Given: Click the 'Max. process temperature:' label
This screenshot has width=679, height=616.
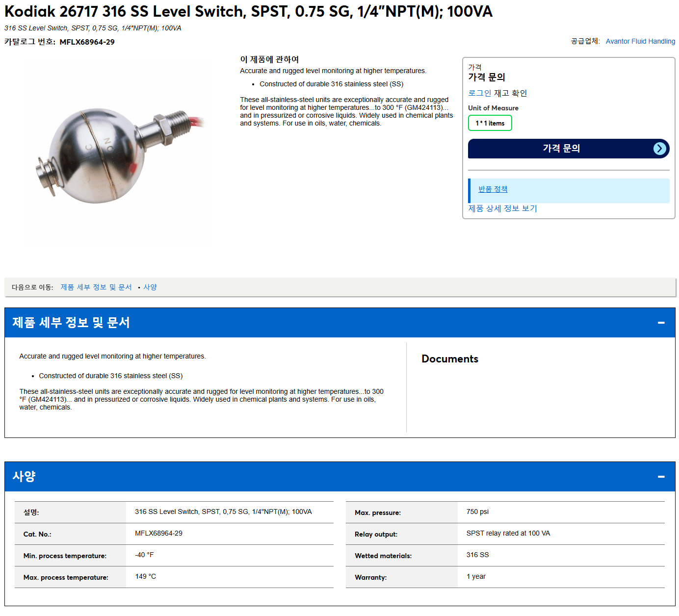Looking at the screenshot, I should 66,577.
